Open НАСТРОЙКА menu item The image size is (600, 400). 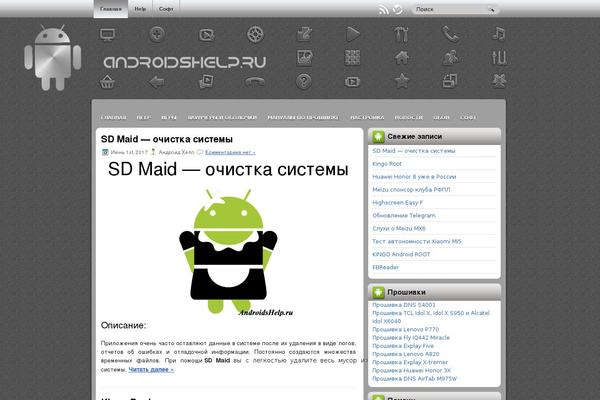click(x=367, y=117)
